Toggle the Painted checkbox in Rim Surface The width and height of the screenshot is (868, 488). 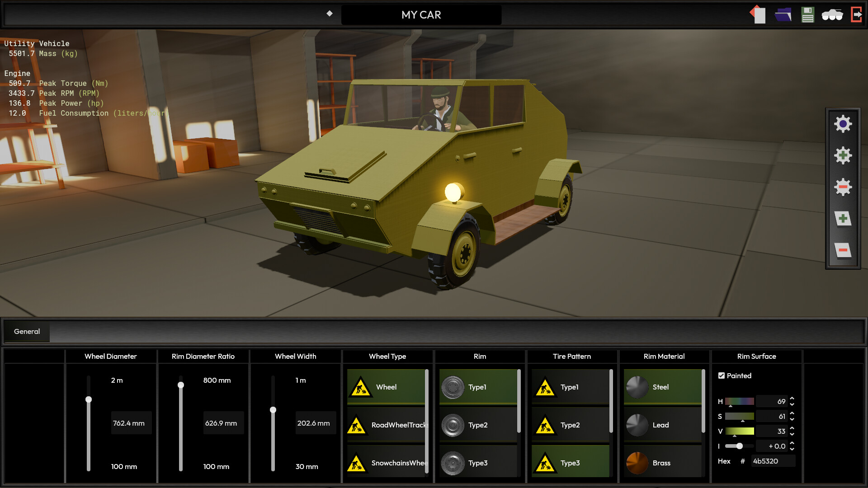click(x=722, y=375)
